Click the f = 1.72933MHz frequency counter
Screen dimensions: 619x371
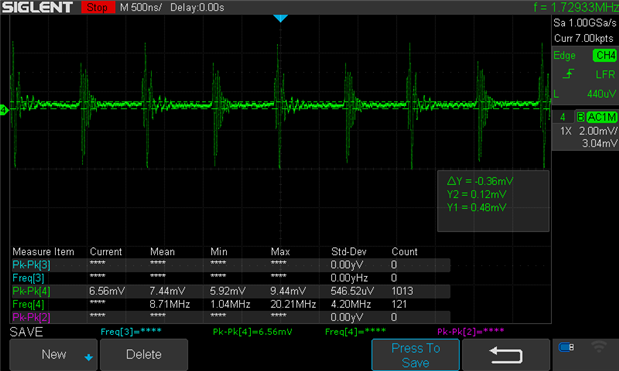(x=576, y=7)
